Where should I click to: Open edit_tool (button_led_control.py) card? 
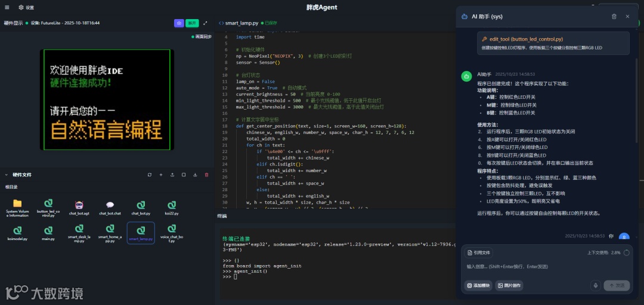(x=553, y=43)
